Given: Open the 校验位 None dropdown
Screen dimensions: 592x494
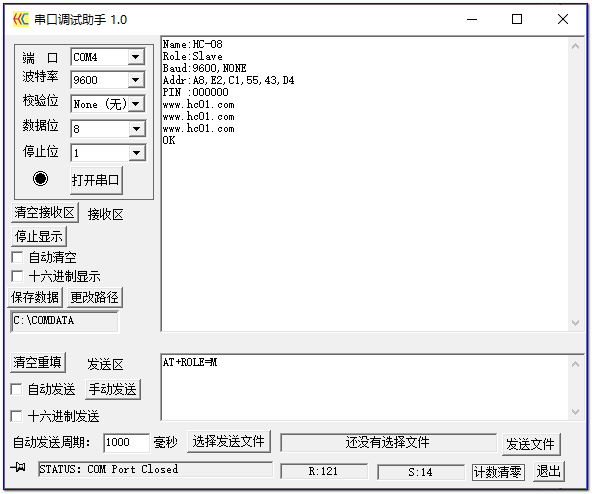Looking at the screenshot, I should coord(136,103).
